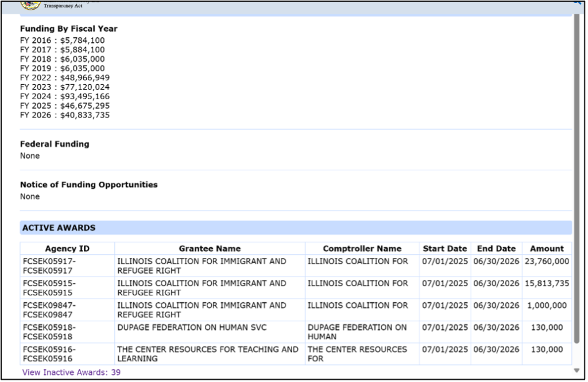The width and height of the screenshot is (588, 382).
Task: Select agency ID FCSEK09847-FCSEK09847 cell
Action: click(x=67, y=310)
